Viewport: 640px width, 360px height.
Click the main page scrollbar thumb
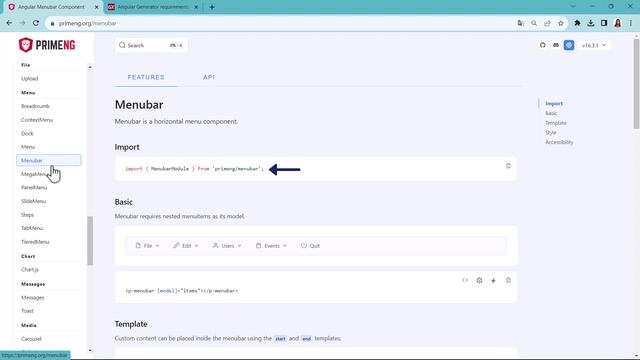point(636,84)
